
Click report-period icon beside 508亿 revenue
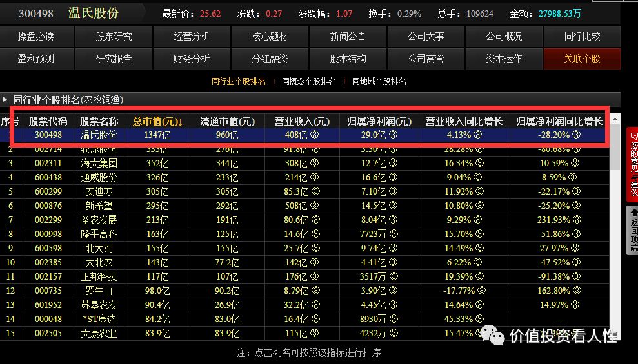coord(315,206)
